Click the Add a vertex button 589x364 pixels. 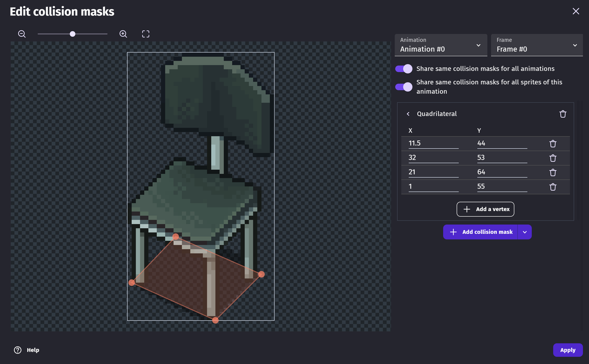[485, 209]
